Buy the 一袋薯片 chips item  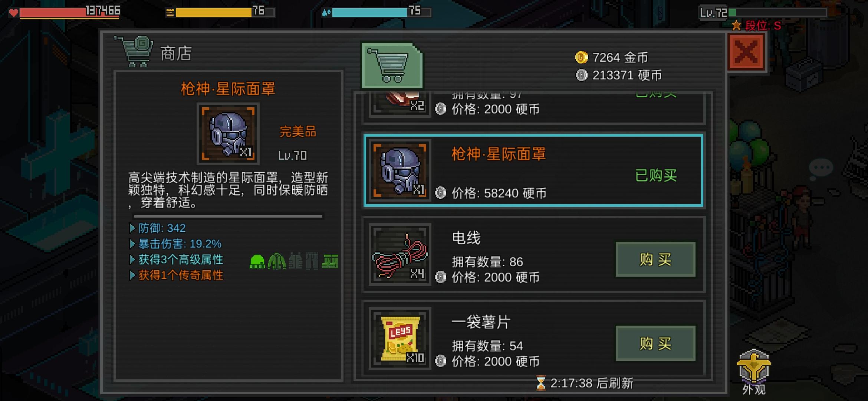point(655,343)
